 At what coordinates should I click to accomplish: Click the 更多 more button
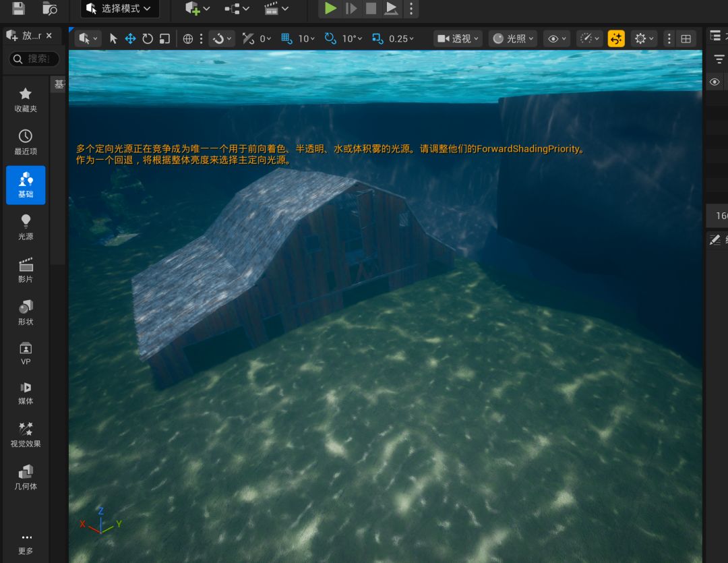point(26,544)
